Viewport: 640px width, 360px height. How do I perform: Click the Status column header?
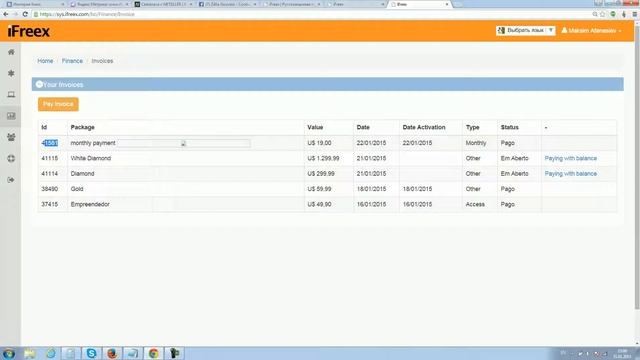point(509,127)
